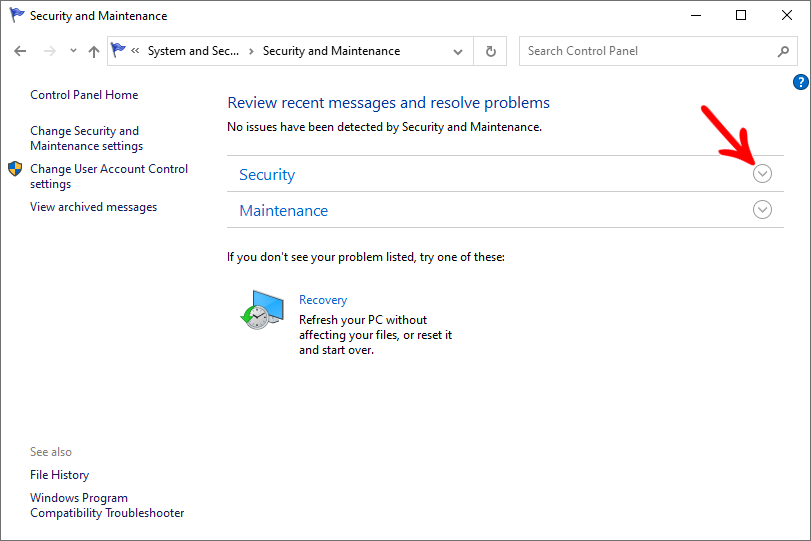Expand the Maintenance section chevron
The image size is (811, 541).
coord(762,209)
